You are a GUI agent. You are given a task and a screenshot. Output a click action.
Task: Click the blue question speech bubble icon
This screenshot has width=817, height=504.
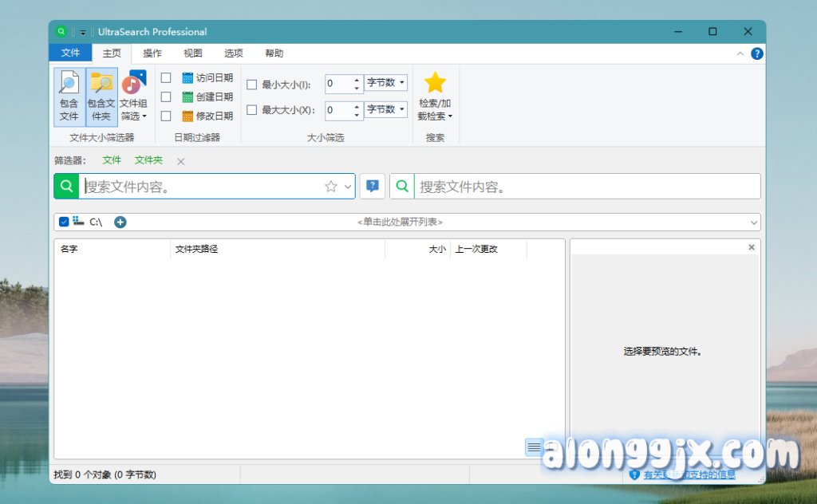373,186
